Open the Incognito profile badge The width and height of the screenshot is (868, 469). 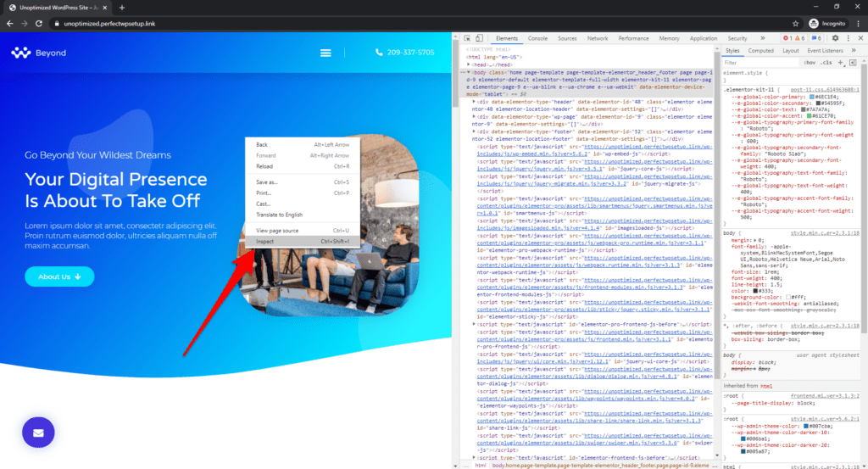(827, 23)
